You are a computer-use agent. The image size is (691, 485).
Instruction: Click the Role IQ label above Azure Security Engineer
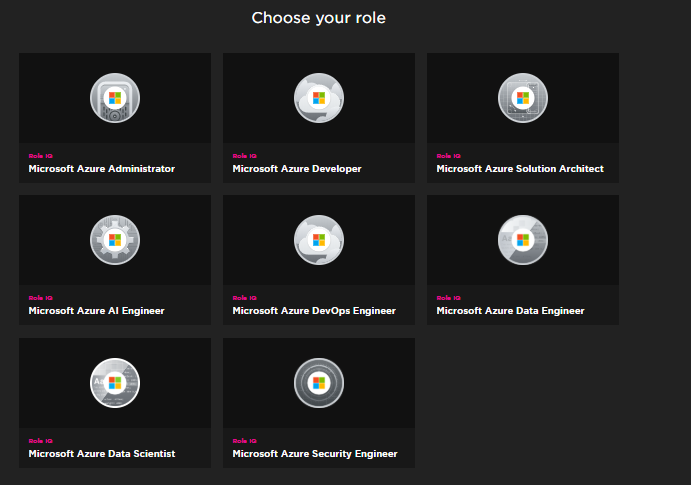243,441
